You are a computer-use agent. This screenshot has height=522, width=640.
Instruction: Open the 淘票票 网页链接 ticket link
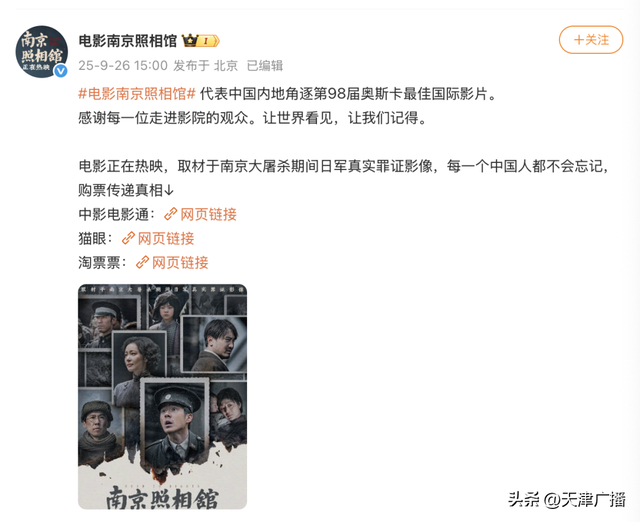180,262
